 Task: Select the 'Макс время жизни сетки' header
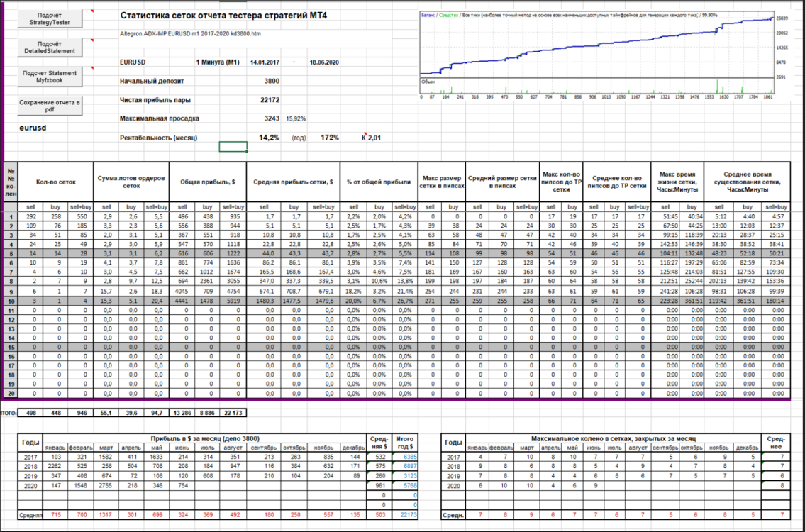coord(677,182)
